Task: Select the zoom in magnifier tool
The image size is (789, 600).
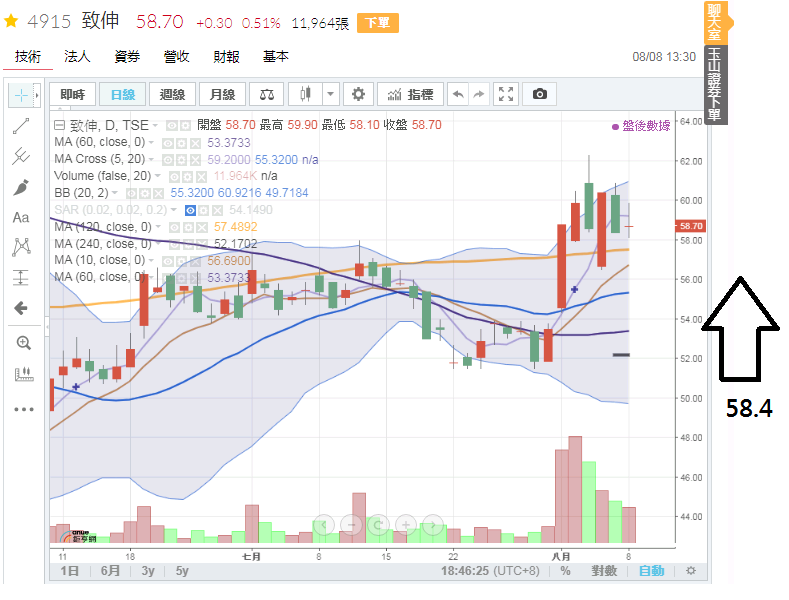Action: click(x=22, y=342)
